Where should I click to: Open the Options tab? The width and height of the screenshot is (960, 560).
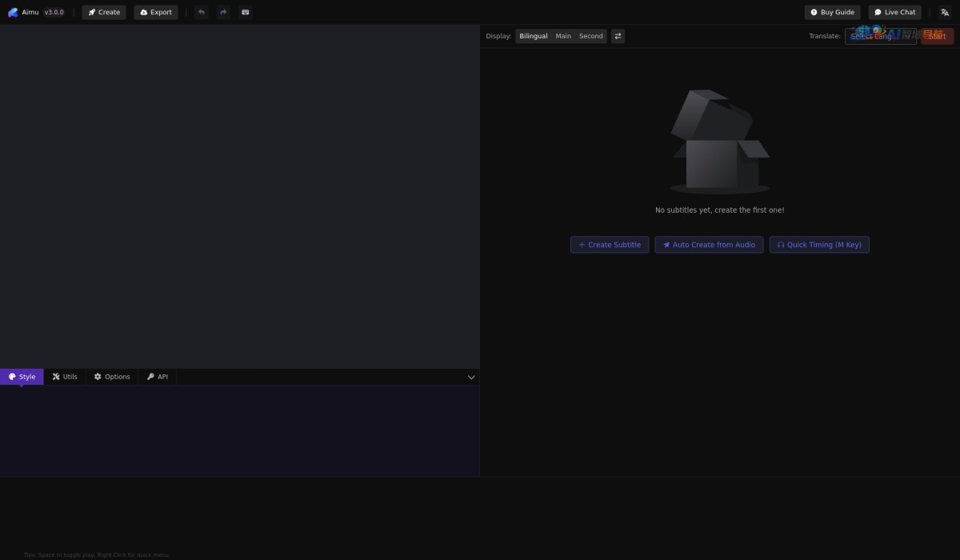[x=112, y=377]
